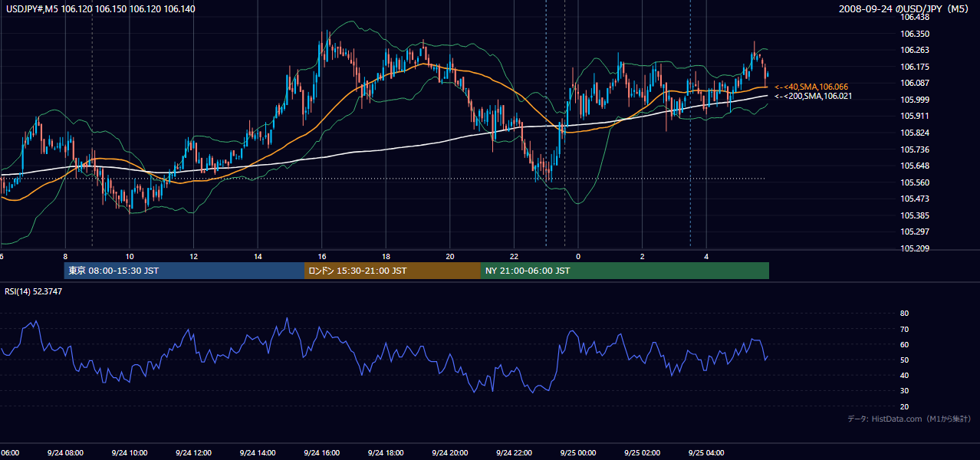Click the 40 SMA label showing 106.066
980x460 pixels.
[x=811, y=87]
